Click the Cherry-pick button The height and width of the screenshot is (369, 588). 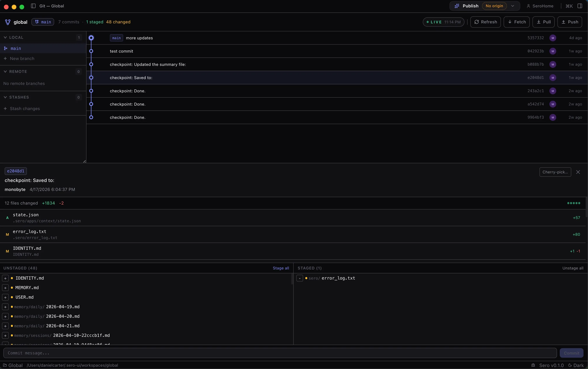click(555, 172)
